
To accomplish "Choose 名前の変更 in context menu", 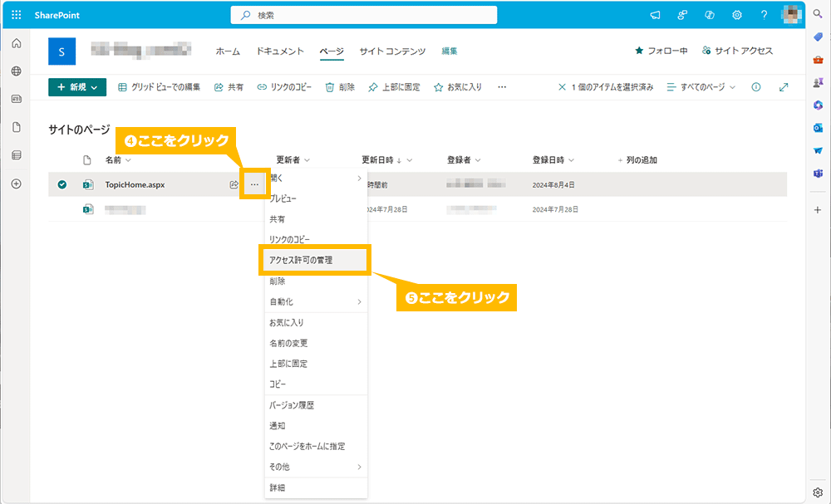I will (x=316, y=343).
